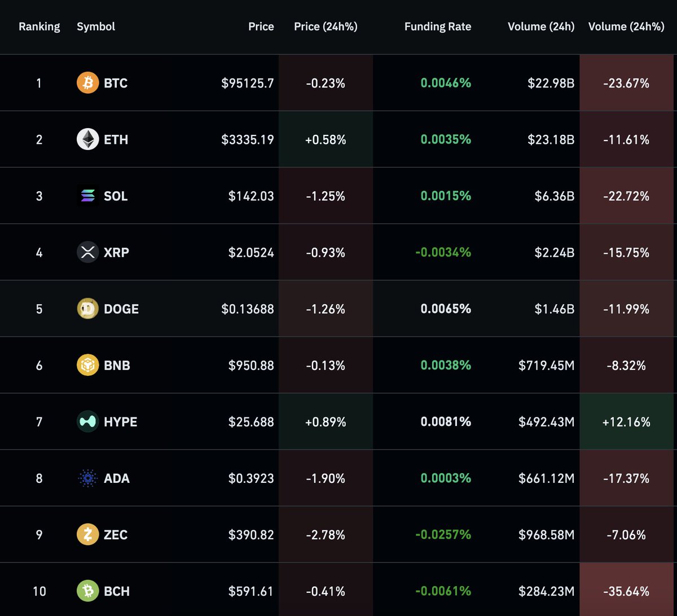Click the Ranking column header

(x=39, y=27)
